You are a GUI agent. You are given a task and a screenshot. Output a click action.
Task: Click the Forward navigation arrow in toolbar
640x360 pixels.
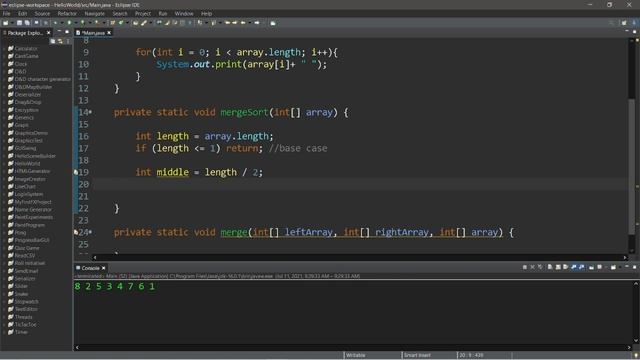(257, 23)
